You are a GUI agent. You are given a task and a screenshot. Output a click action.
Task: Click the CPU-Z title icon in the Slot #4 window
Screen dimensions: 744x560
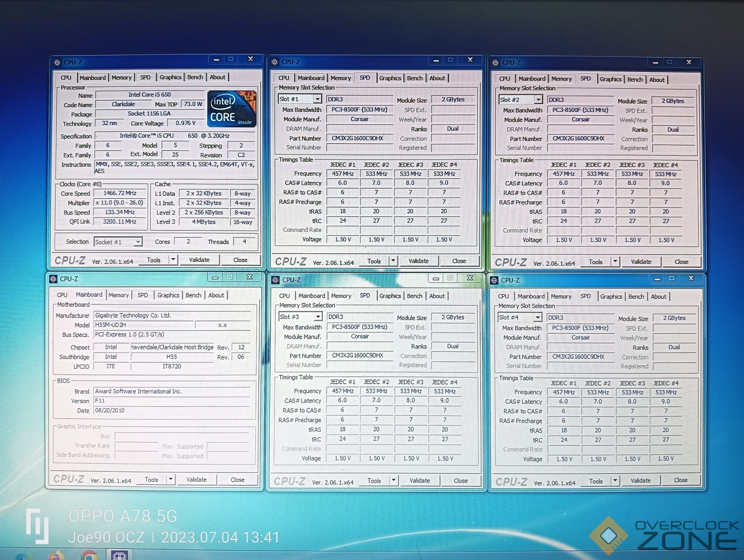[x=495, y=280]
